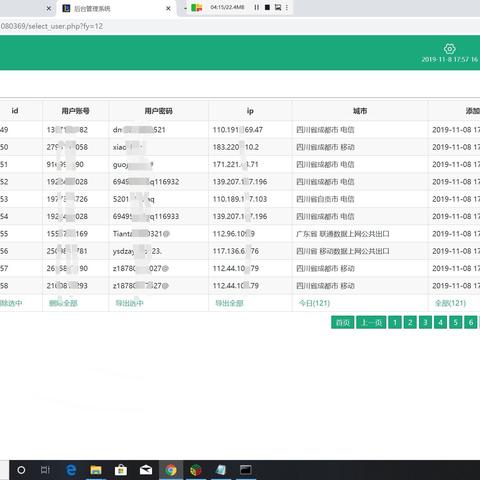Open Mail app from taskbar
The image size is (480, 480).
pyautogui.click(x=146, y=470)
